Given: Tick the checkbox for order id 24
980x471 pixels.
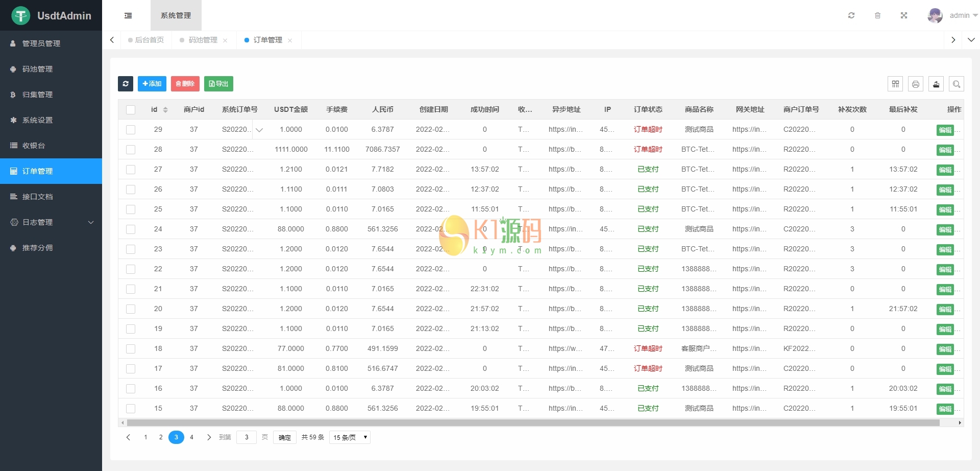Looking at the screenshot, I should (x=131, y=229).
